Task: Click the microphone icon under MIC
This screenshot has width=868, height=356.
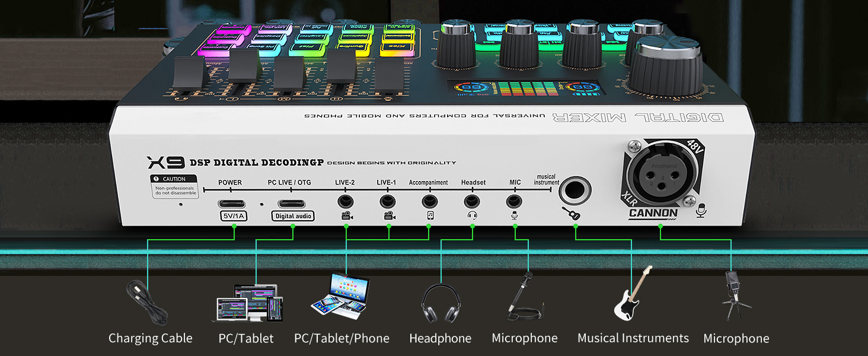Action: click(515, 216)
